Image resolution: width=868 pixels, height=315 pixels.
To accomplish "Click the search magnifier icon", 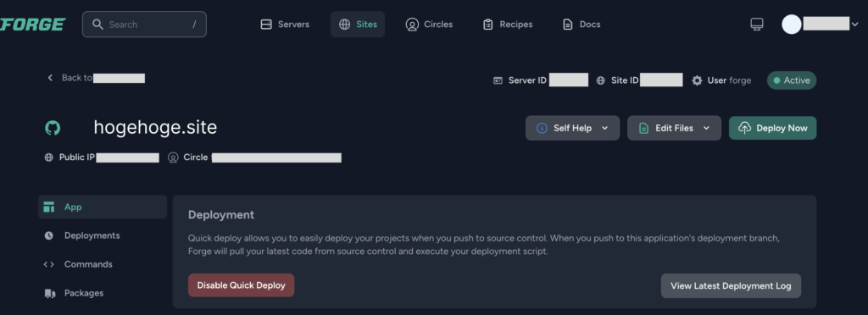I will pyautogui.click(x=98, y=25).
